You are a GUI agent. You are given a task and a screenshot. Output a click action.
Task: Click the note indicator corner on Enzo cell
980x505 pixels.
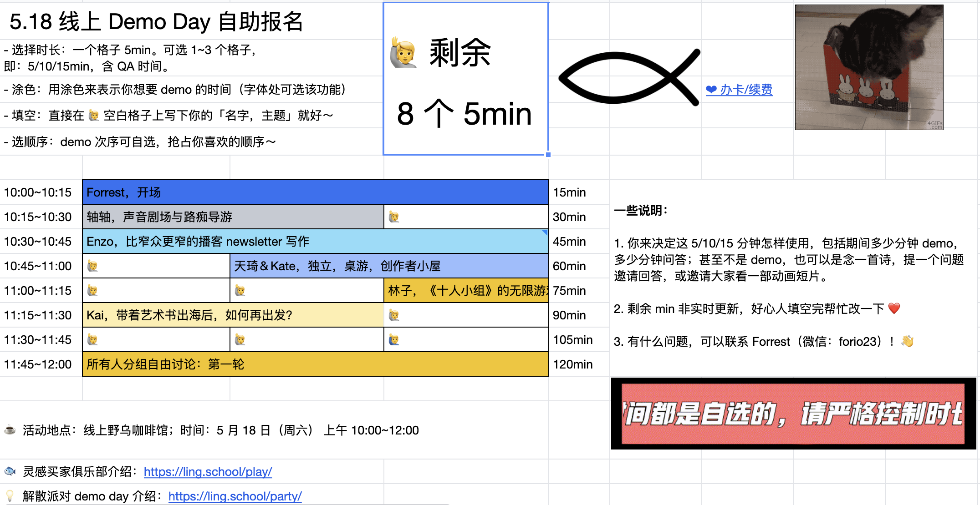[x=545, y=232]
